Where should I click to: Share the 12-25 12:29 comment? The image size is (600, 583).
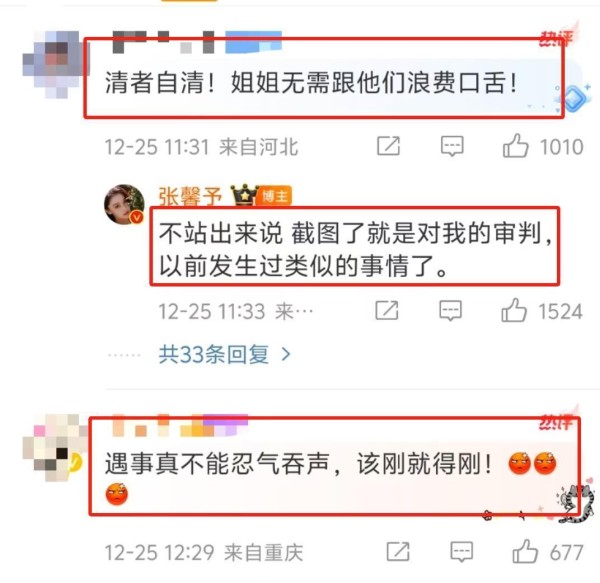tap(398, 552)
